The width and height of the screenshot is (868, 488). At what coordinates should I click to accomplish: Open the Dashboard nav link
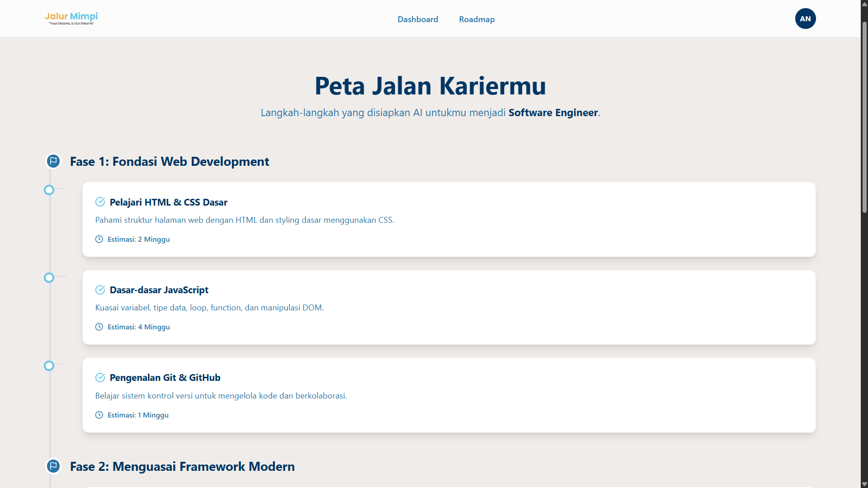click(418, 19)
